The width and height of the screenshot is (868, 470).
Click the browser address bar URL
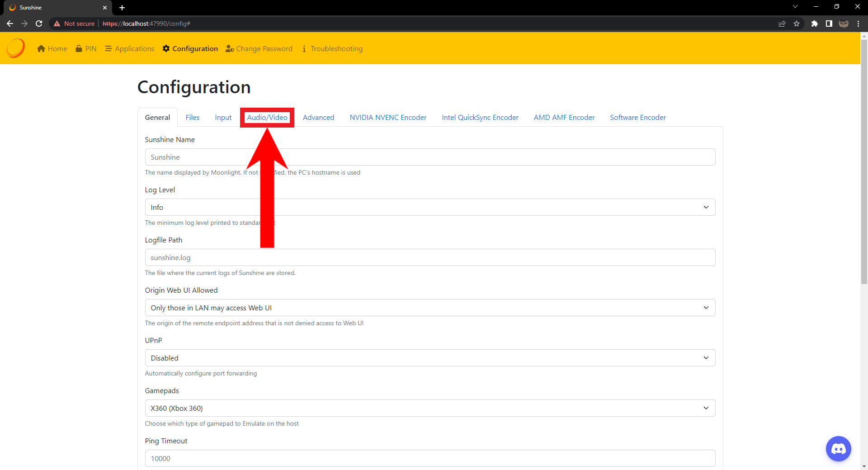tap(146, 24)
